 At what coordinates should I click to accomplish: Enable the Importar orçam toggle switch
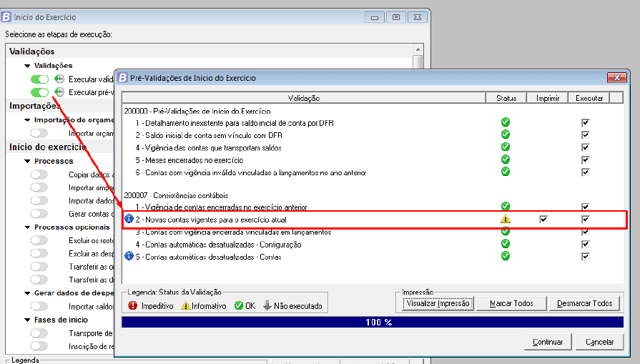39,133
